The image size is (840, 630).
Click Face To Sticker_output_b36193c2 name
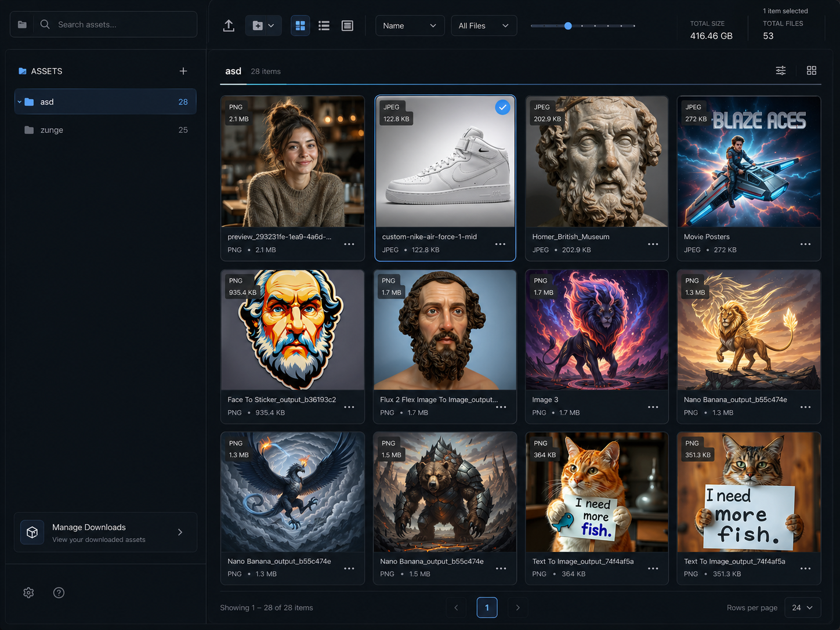(x=282, y=400)
